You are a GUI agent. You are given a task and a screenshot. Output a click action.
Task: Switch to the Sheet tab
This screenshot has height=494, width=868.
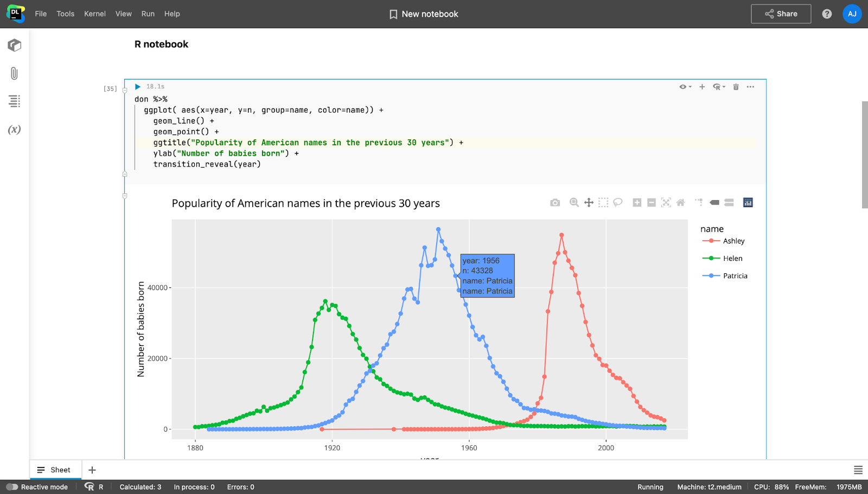pos(55,470)
